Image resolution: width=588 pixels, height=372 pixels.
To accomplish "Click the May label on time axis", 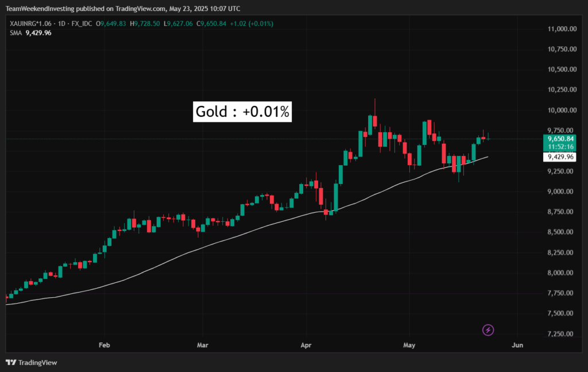I will [409, 345].
